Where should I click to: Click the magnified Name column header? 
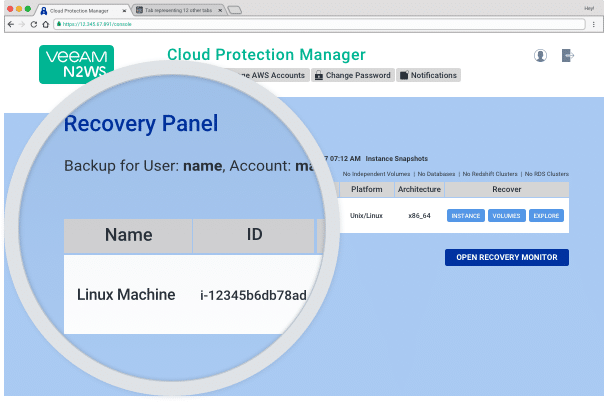[x=128, y=235]
